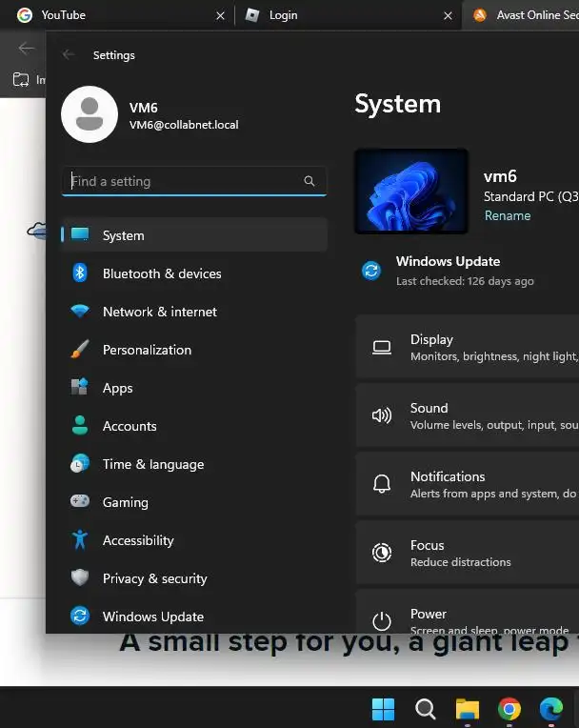Click the Rename link for vm6
The width and height of the screenshot is (579, 728).
[507, 215]
